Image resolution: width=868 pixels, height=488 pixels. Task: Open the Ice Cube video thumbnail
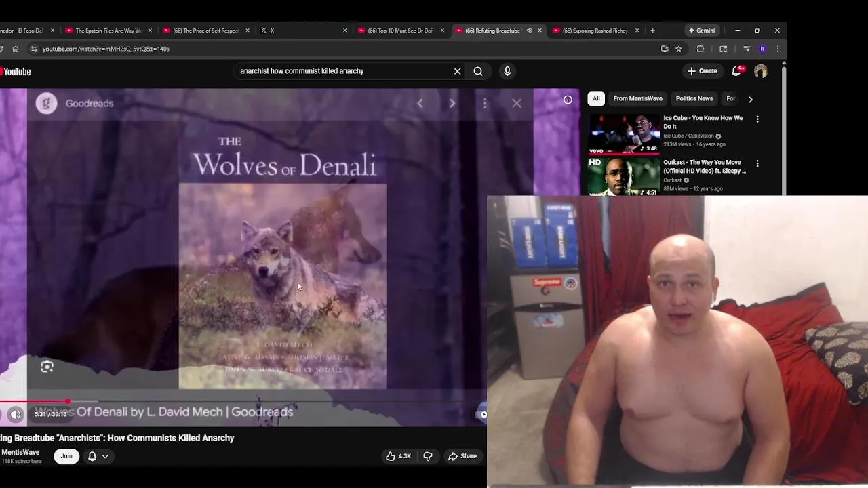[x=624, y=134]
